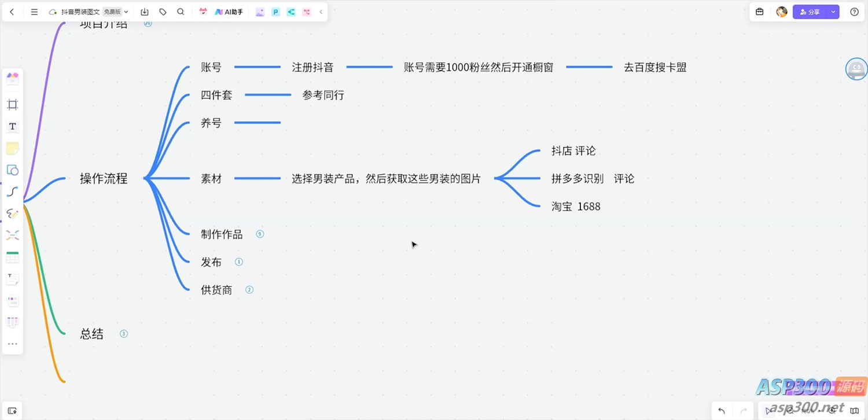Click the calendar icon in top toolbar

click(203, 12)
